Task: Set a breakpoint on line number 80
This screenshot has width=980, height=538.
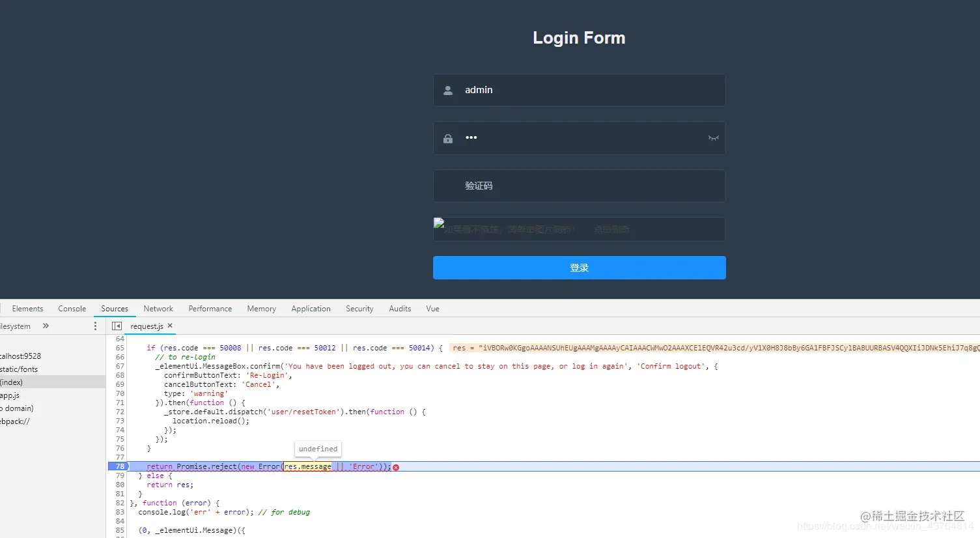Action: 120,485
